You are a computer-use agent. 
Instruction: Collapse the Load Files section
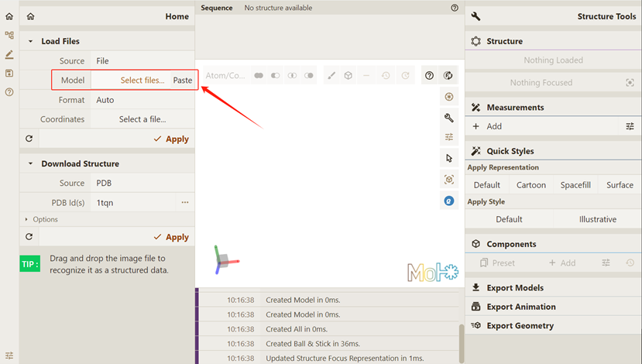coord(31,42)
